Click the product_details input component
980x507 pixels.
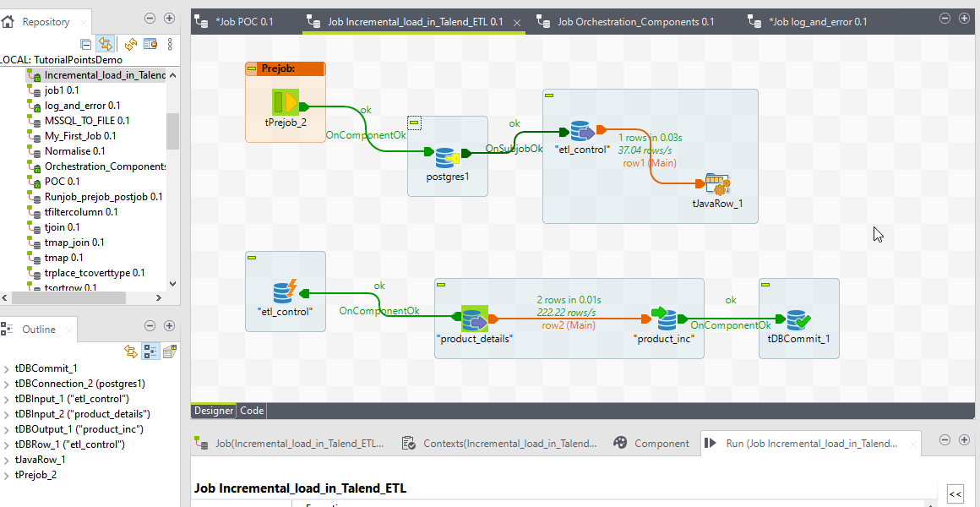[x=475, y=320]
